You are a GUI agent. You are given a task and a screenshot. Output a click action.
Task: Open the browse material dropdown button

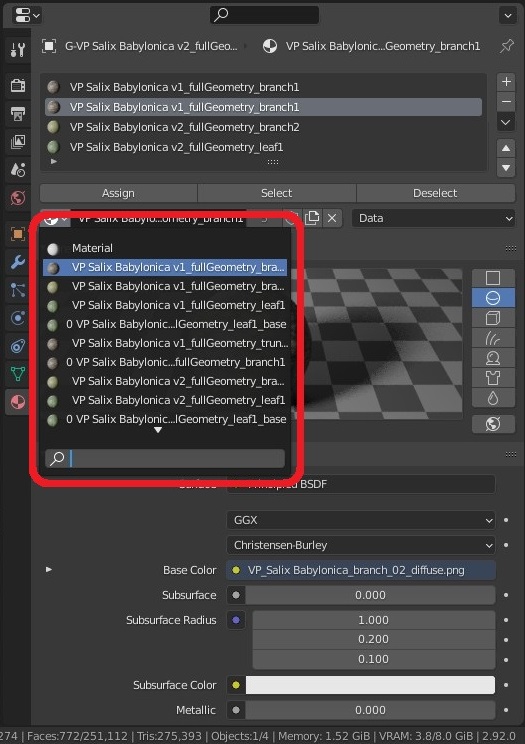[56, 219]
